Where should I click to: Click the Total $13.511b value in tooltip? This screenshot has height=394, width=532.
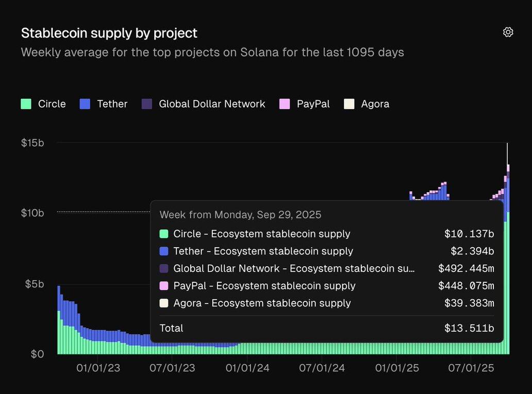[469, 328]
